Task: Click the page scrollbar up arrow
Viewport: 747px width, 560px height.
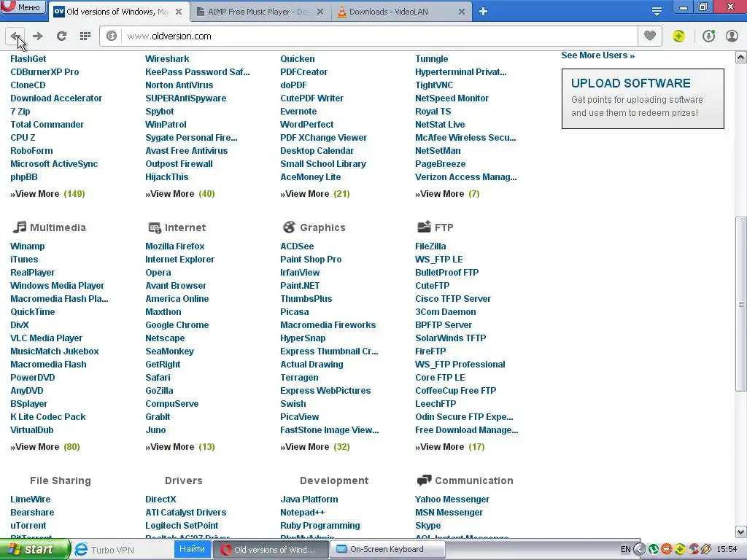Action: tap(741, 58)
